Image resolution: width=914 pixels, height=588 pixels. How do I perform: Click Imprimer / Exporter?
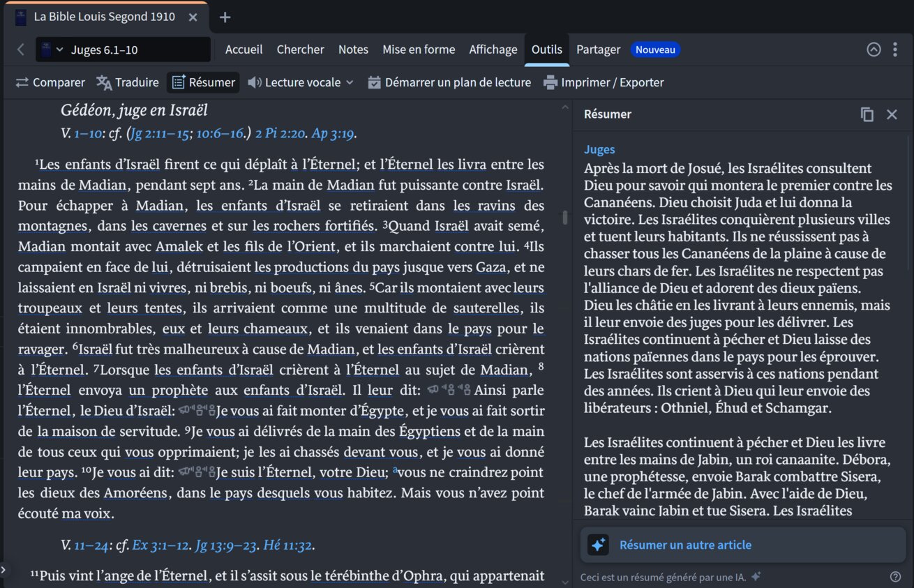604,82
